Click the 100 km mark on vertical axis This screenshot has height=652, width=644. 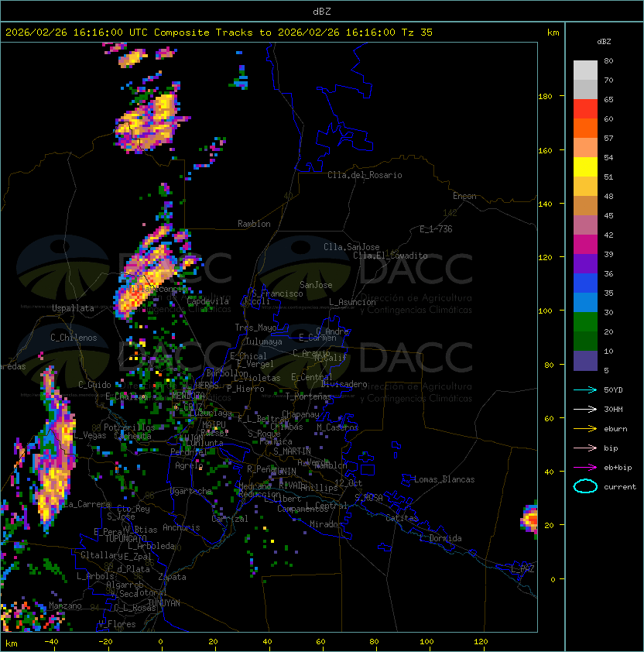click(545, 311)
